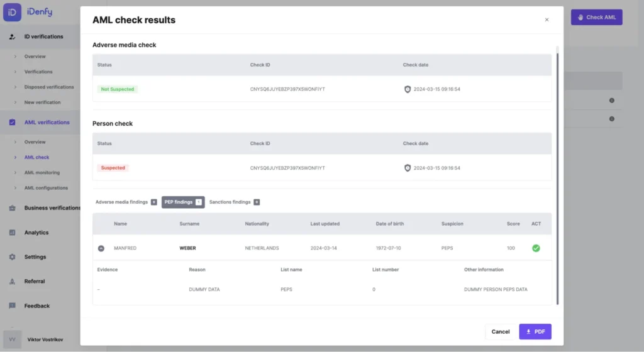
Task: Close the AML check results dialog
Action: [547, 19]
